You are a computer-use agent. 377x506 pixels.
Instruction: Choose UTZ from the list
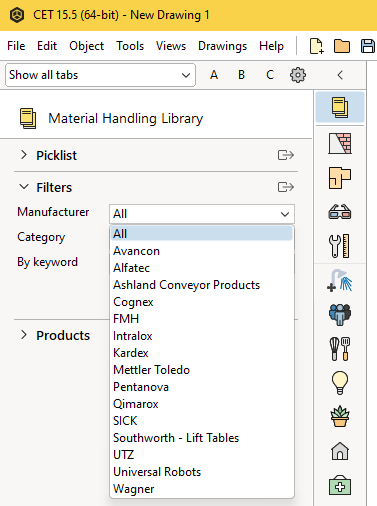click(202, 455)
